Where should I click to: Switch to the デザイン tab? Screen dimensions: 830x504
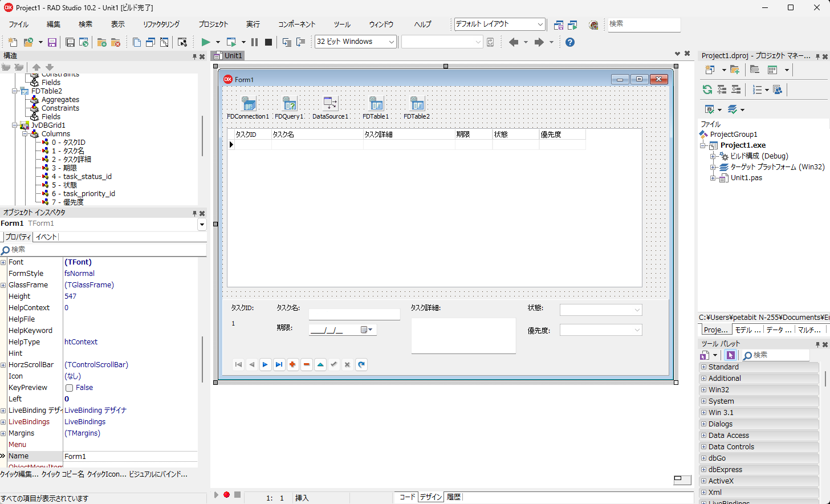click(x=430, y=497)
